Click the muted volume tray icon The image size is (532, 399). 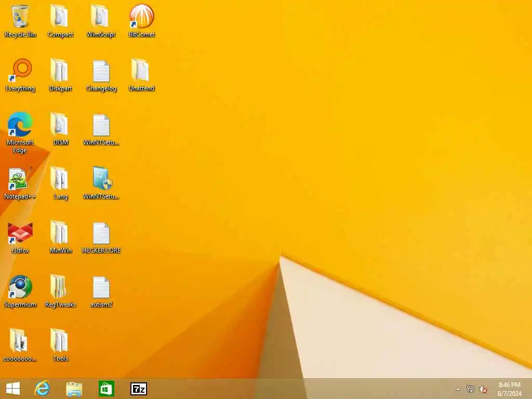point(483,389)
